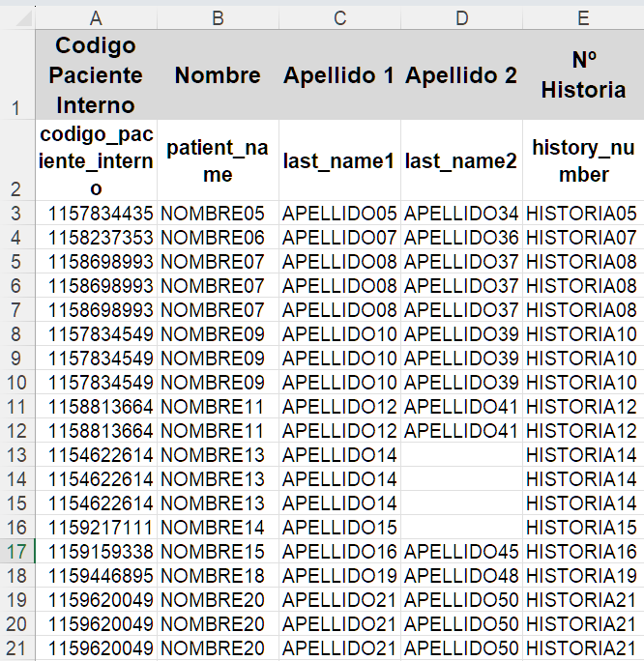Click the select-all corner of the grid
The image size is (644, 661).
point(17,18)
